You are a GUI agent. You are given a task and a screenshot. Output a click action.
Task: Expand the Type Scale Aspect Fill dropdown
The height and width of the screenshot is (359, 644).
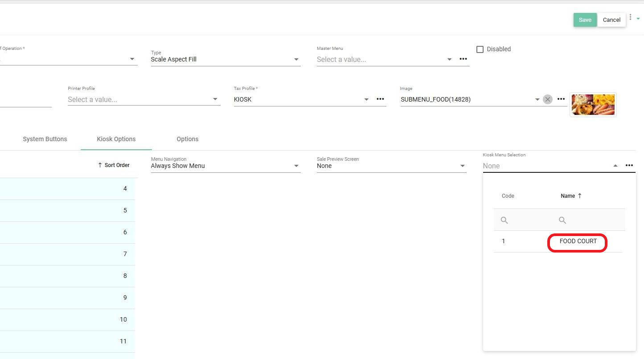pos(296,60)
